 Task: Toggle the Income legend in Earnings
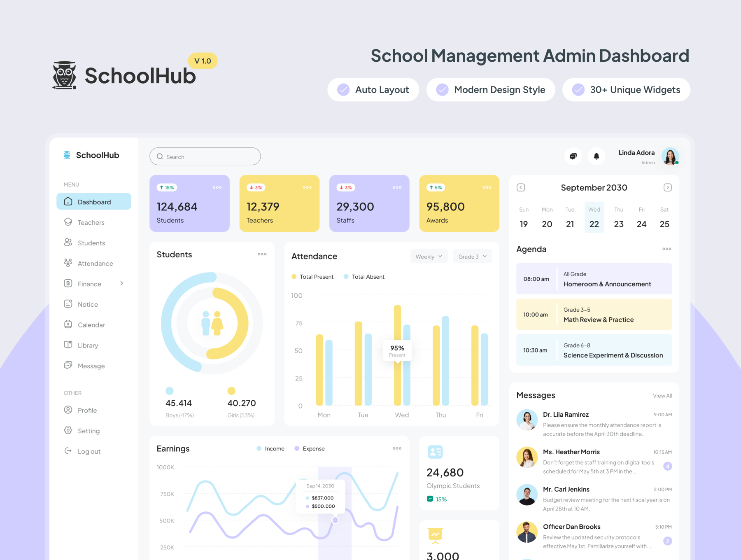coord(270,448)
